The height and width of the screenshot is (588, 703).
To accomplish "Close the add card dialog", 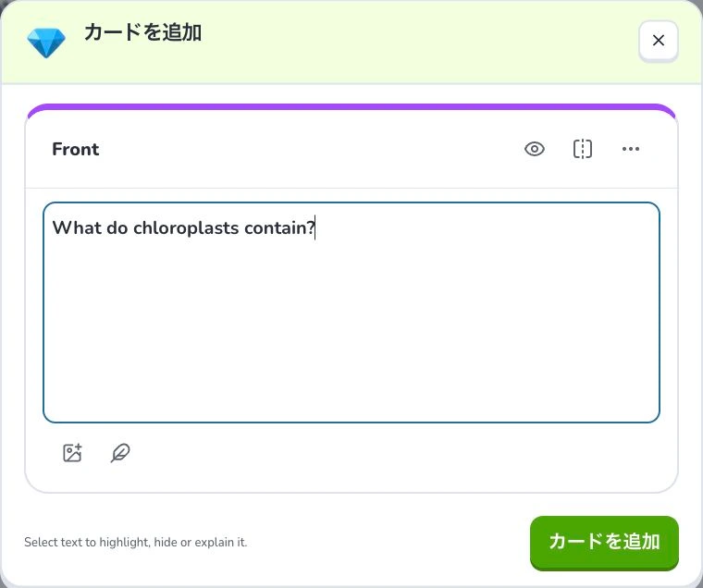I will 659,41.
